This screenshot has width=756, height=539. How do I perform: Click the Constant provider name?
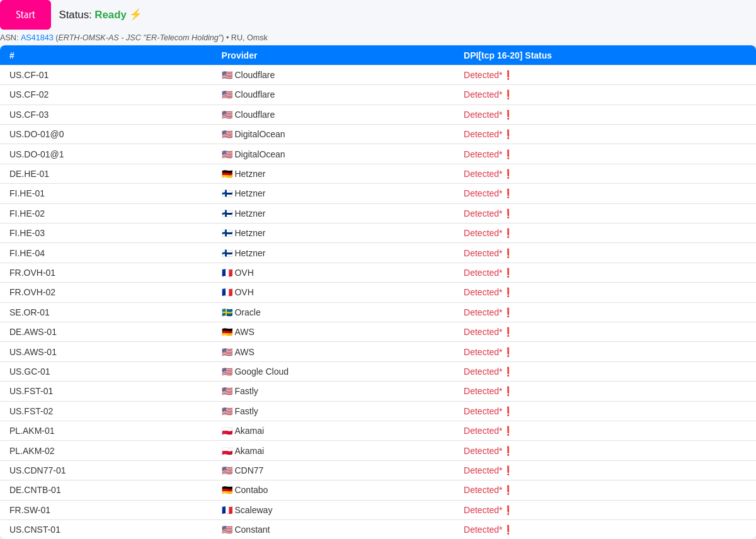pos(253,530)
